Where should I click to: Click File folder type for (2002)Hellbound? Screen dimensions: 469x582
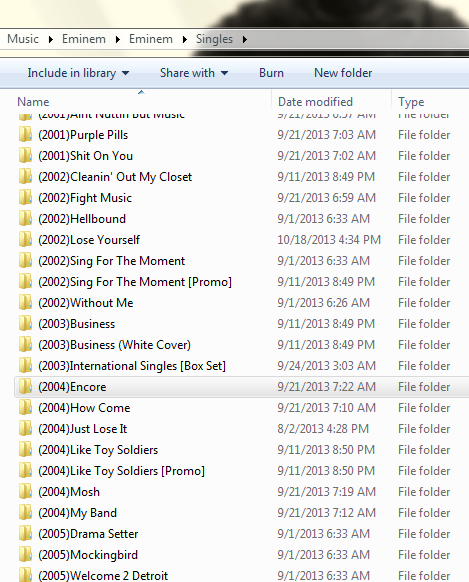[424, 218]
